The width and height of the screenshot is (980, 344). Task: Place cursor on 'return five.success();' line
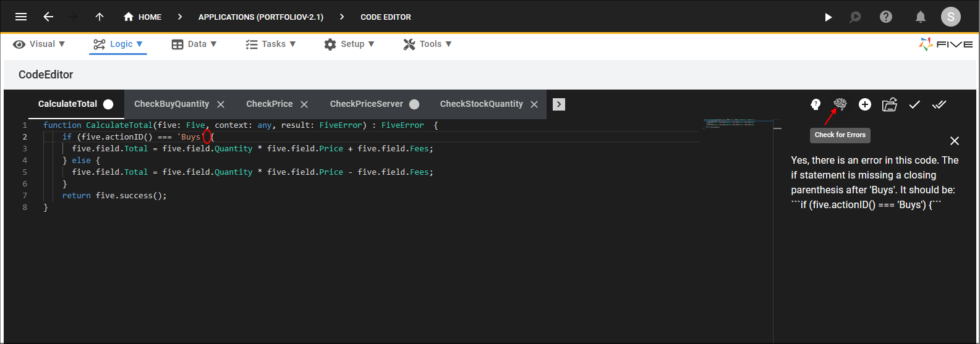(114, 195)
